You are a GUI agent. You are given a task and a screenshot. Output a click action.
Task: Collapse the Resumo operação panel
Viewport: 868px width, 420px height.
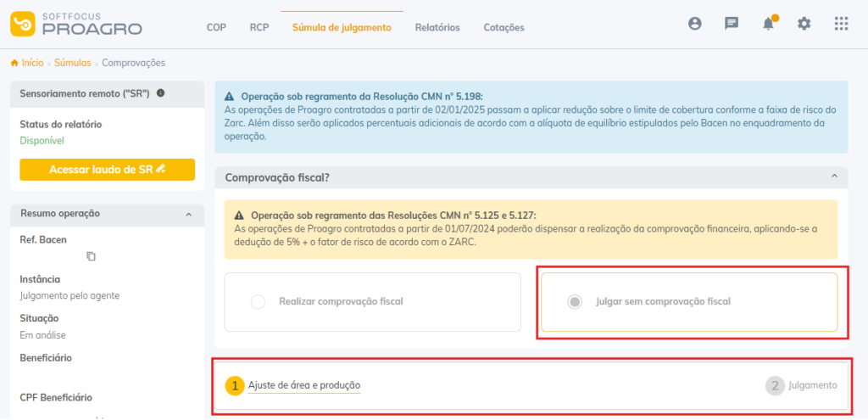pos(188,215)
